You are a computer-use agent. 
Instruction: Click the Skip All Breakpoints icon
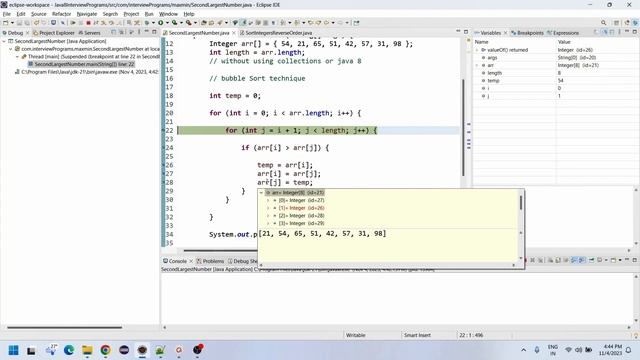tap(62, 23)
